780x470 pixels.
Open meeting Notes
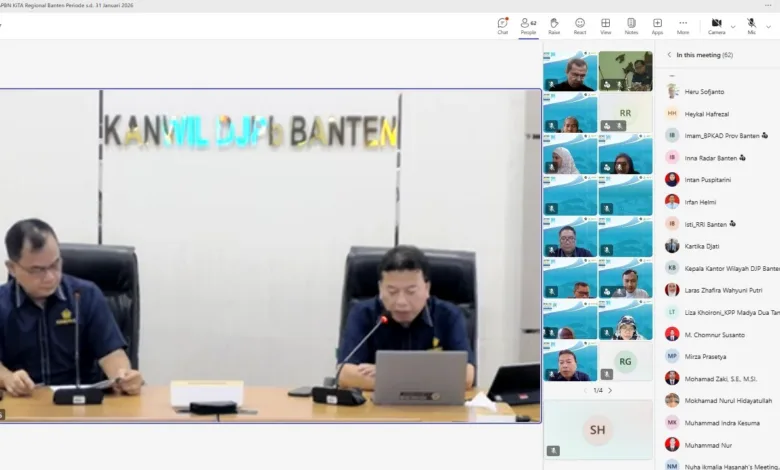pos(631,24)
